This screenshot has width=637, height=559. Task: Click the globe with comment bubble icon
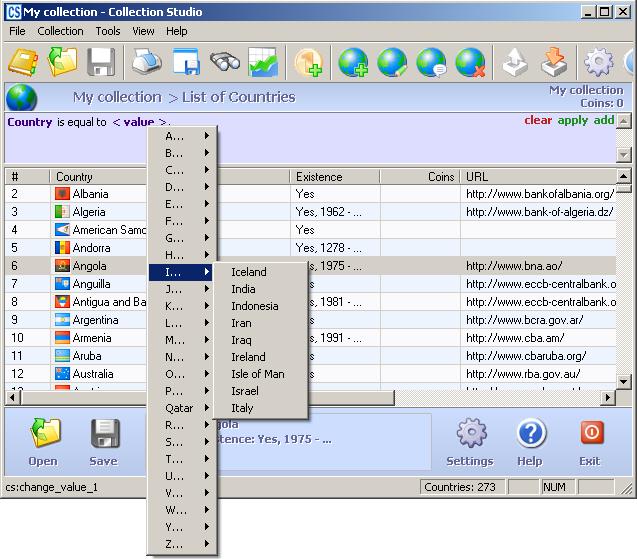(431, 62)
